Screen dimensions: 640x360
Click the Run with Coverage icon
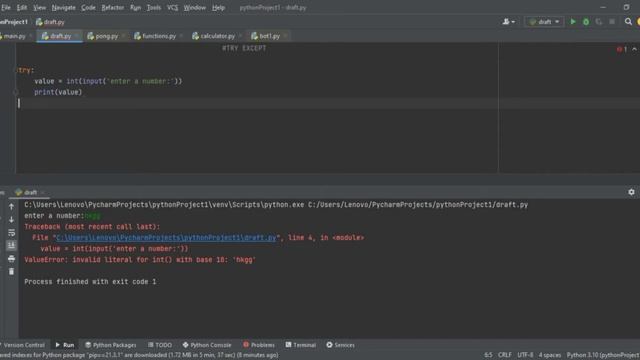pyautogui.click(x=599, y=22)
